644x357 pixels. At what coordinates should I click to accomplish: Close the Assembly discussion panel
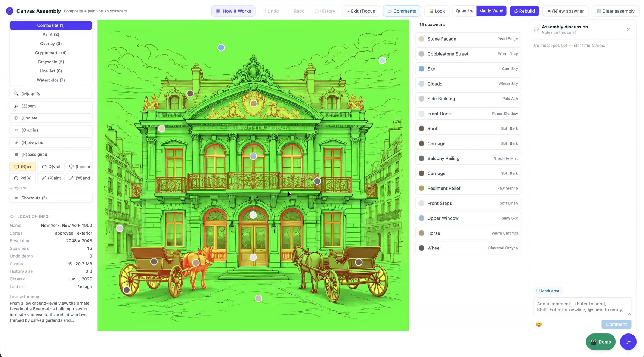628,30
